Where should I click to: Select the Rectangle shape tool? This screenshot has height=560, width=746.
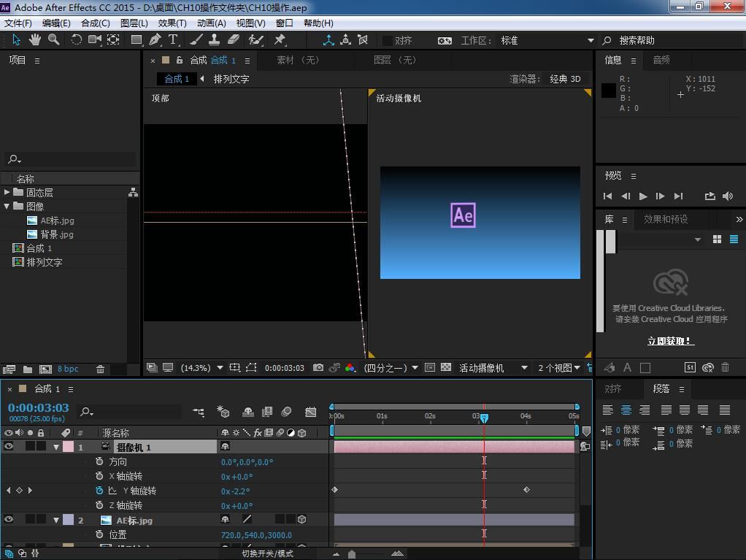click(136, 40)
